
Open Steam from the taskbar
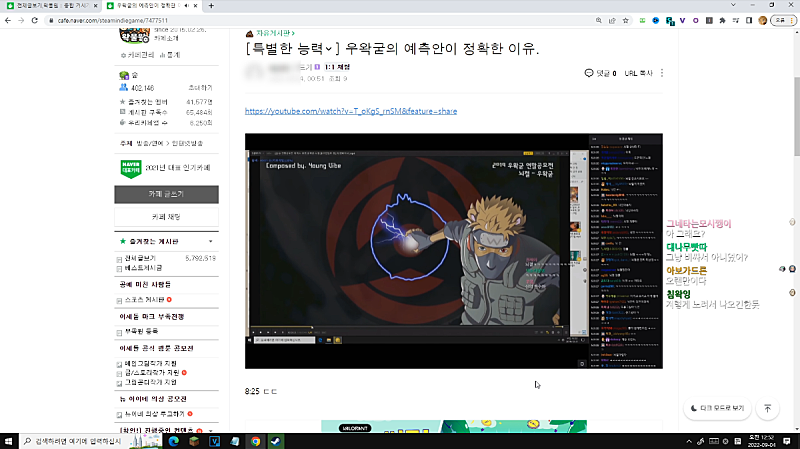coord(276,441)
